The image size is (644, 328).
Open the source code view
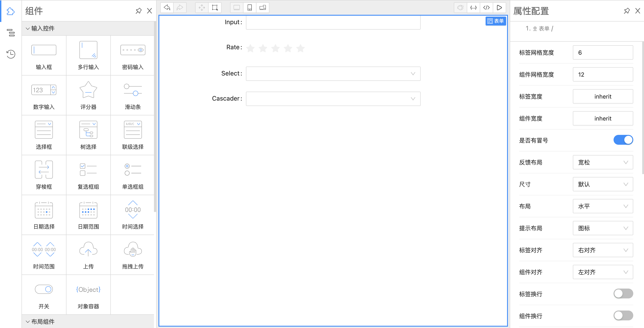486,8
